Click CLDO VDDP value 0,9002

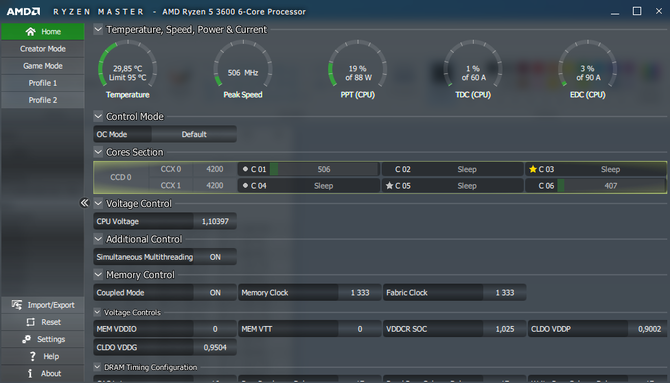point(649,329)
